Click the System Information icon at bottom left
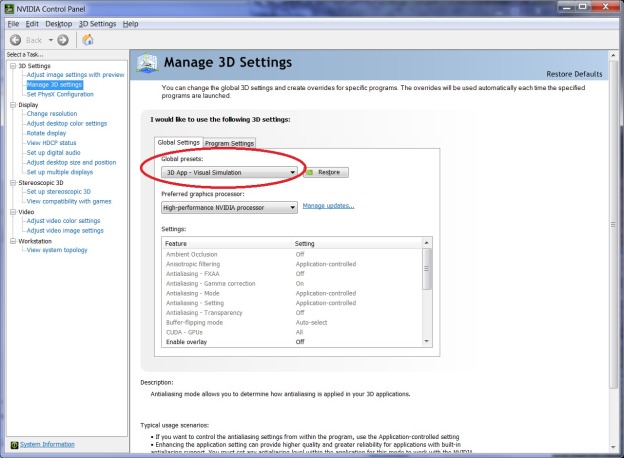 tap(14, 444)
